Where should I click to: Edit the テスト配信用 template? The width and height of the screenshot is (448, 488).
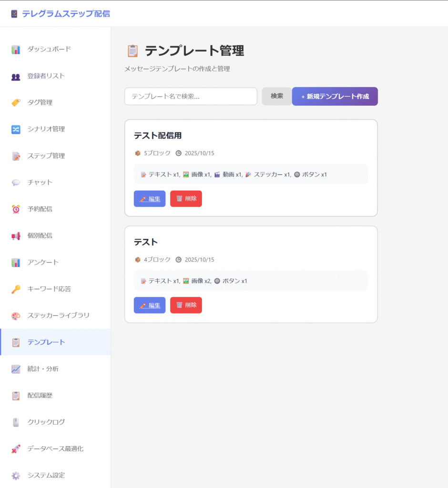pos(150,199)
